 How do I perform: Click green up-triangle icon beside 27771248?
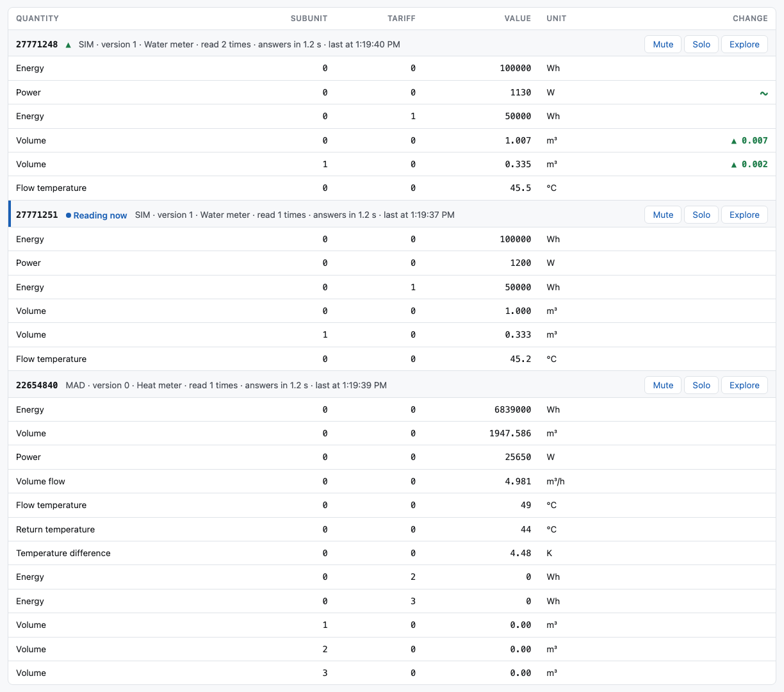click(68, 45)
